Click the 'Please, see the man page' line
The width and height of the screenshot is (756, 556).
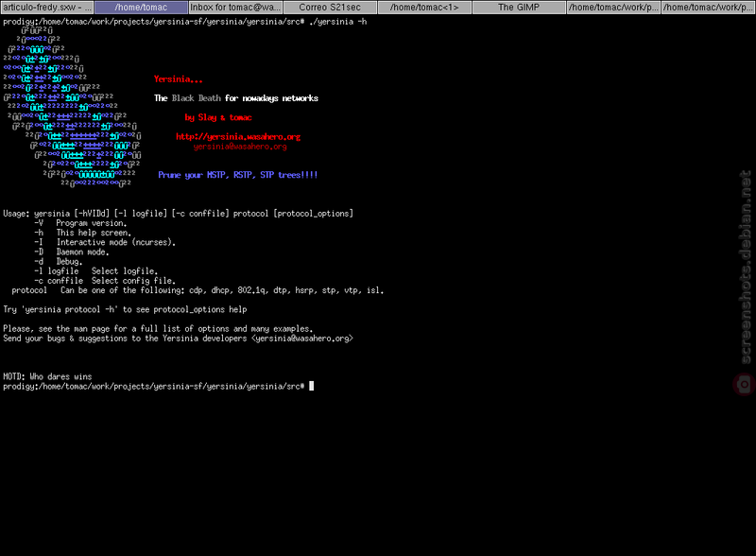(158, 329)
